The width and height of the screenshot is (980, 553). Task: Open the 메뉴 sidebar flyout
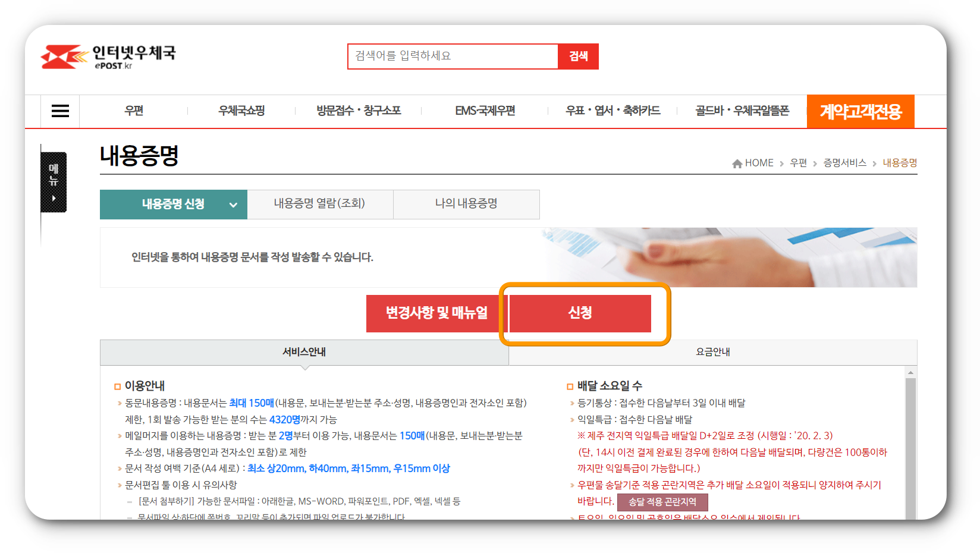pos(53,181)
